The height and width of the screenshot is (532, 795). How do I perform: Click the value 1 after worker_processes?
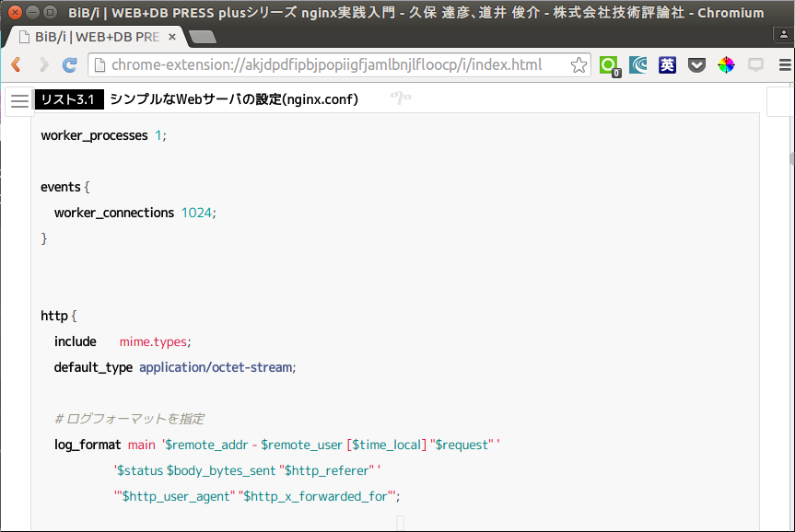coord(158,136)
